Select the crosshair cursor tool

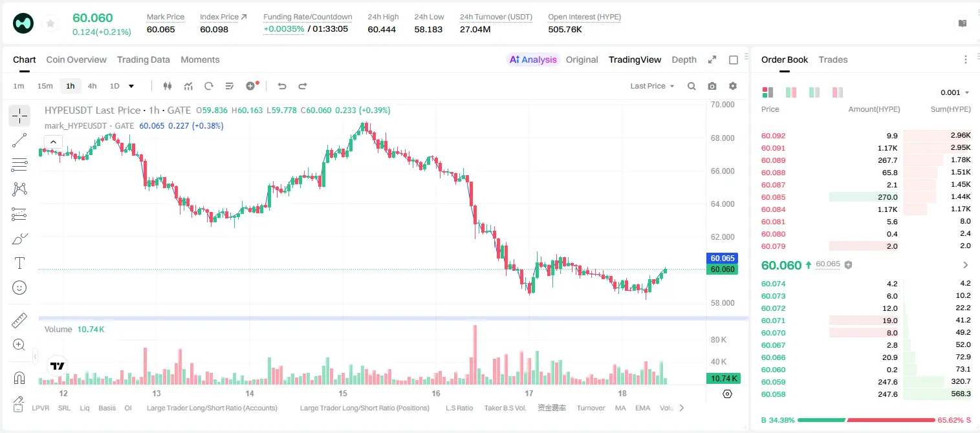point(19,116)
